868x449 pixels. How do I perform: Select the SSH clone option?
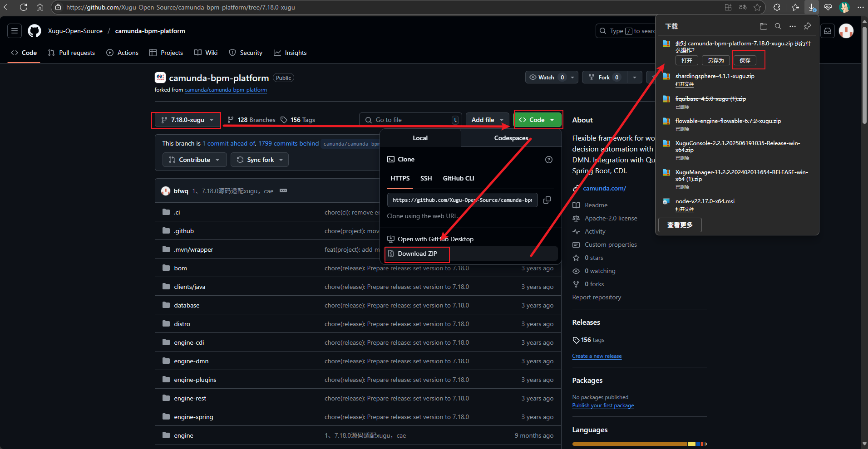(x=426, y=178)
